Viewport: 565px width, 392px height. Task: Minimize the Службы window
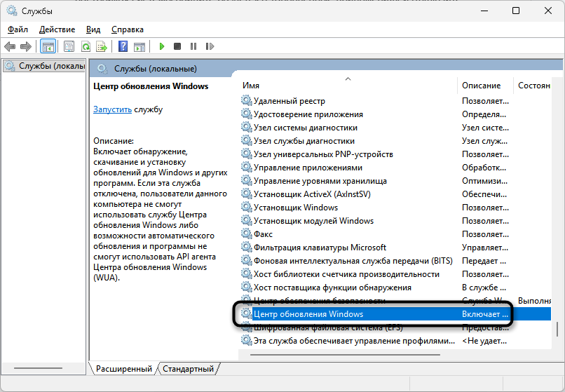[x=484, y=11]
